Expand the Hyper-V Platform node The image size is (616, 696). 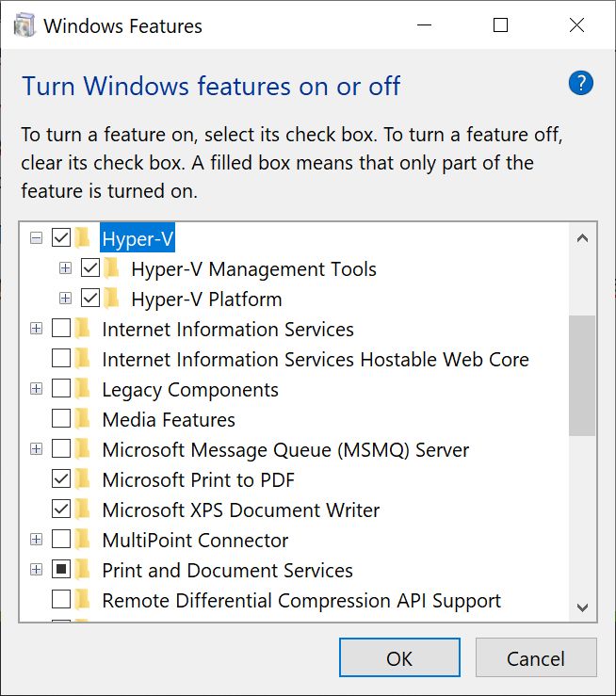coord(65,299)
